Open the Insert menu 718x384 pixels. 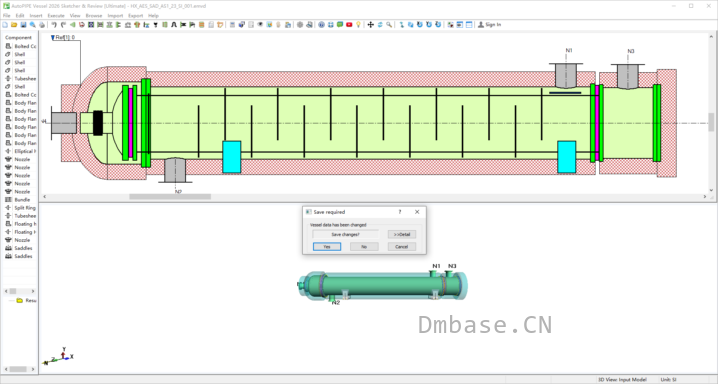coord(36,16)
